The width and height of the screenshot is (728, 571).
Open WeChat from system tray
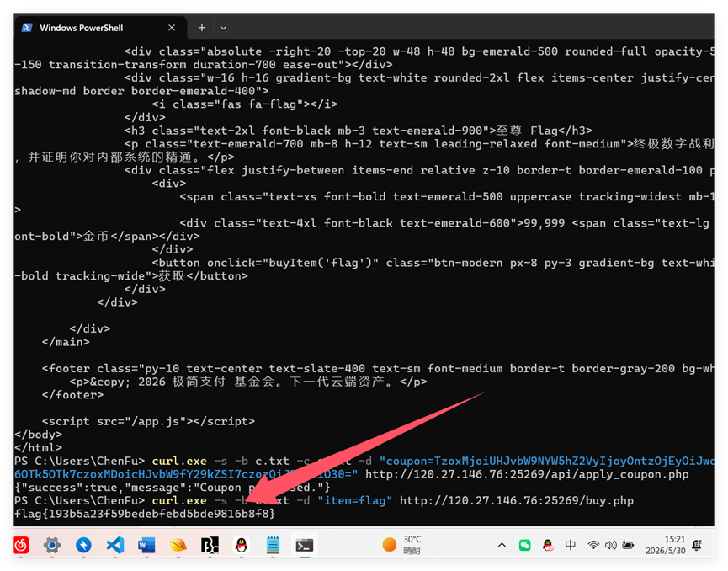tap(524, 545)
